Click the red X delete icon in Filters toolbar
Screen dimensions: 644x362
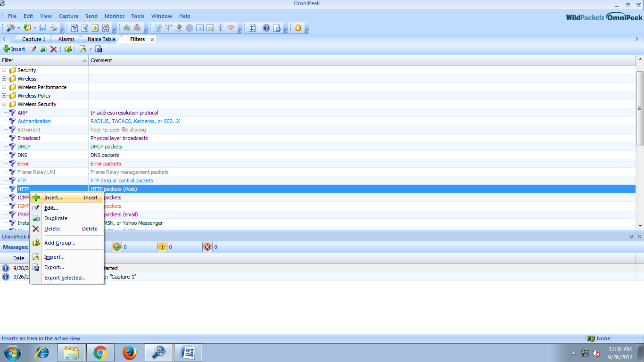(x=54, y=49)
